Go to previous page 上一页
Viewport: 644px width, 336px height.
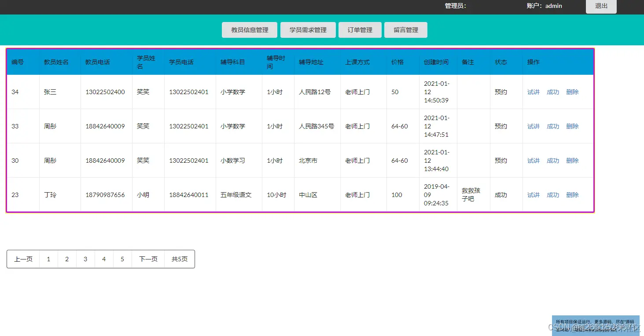click(x=23, y=259)
